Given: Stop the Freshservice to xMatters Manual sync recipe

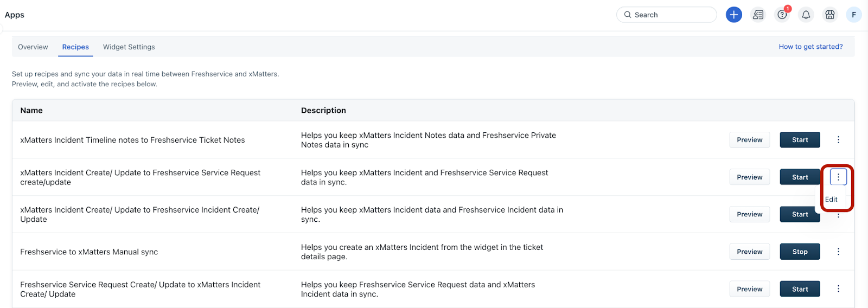Looking at the screenshot, I should pyautogui.click(x=800, y=252).
